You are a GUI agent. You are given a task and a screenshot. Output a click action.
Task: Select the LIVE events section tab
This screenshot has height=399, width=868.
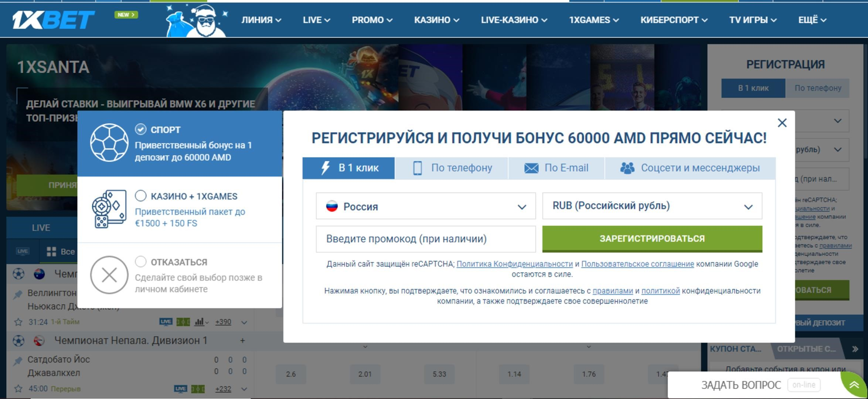[41, 228]
